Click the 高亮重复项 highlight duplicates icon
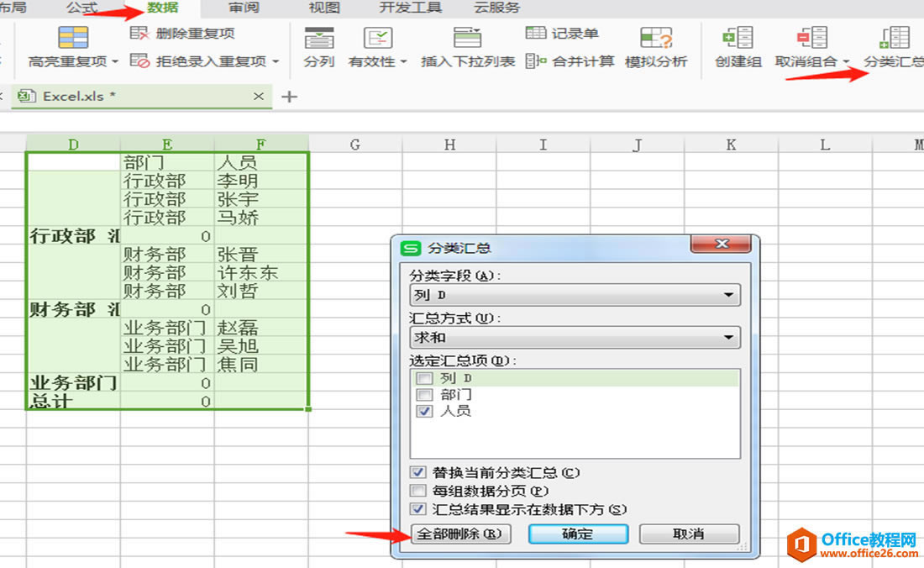Image resolution: width=924 pixels, height=568 pixels. (73, 38)
